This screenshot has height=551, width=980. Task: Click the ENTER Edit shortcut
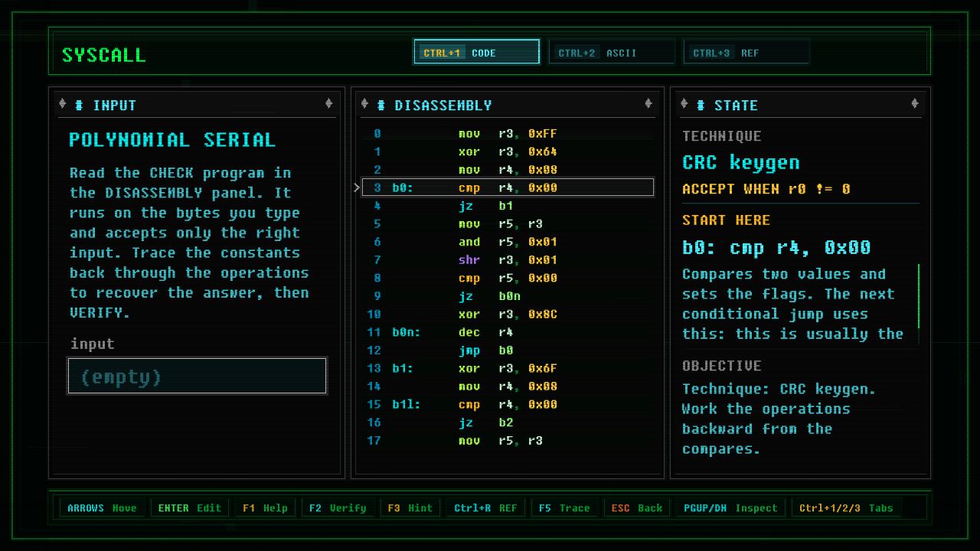(x=189, y=507)
